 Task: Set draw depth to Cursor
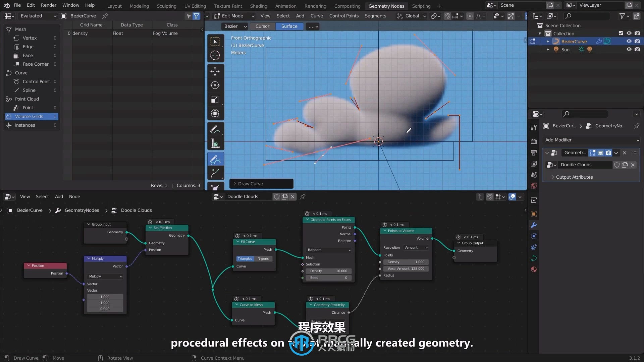(262, 26)
